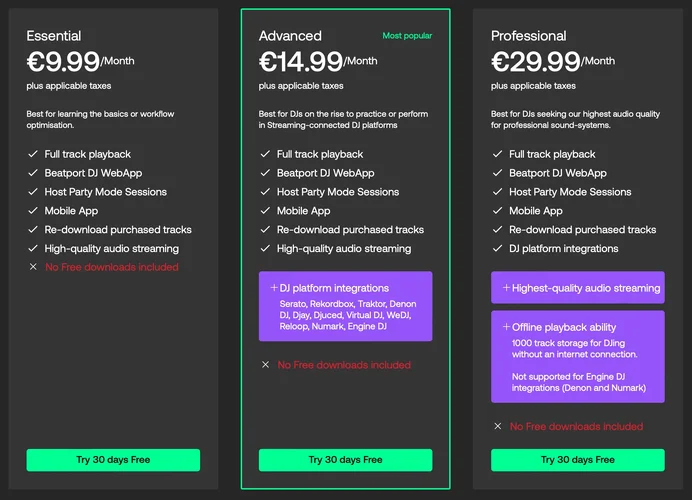
Task: Click the checkmark beside Essential's High-quality audio streaming
Action: [33, 249]
